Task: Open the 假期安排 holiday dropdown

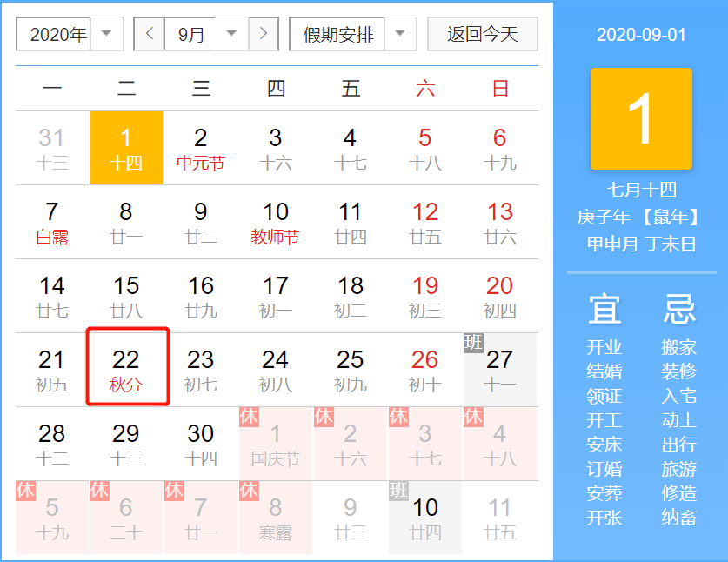Action: click(347, 34)
